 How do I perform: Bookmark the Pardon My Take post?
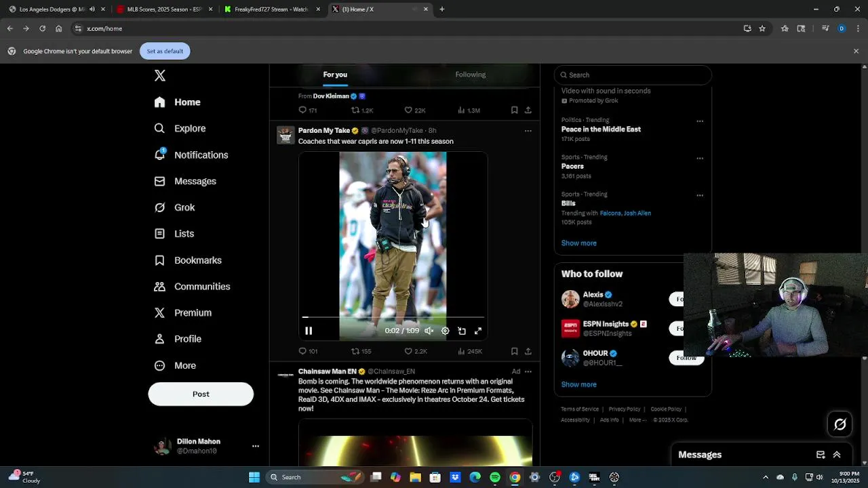515,351
